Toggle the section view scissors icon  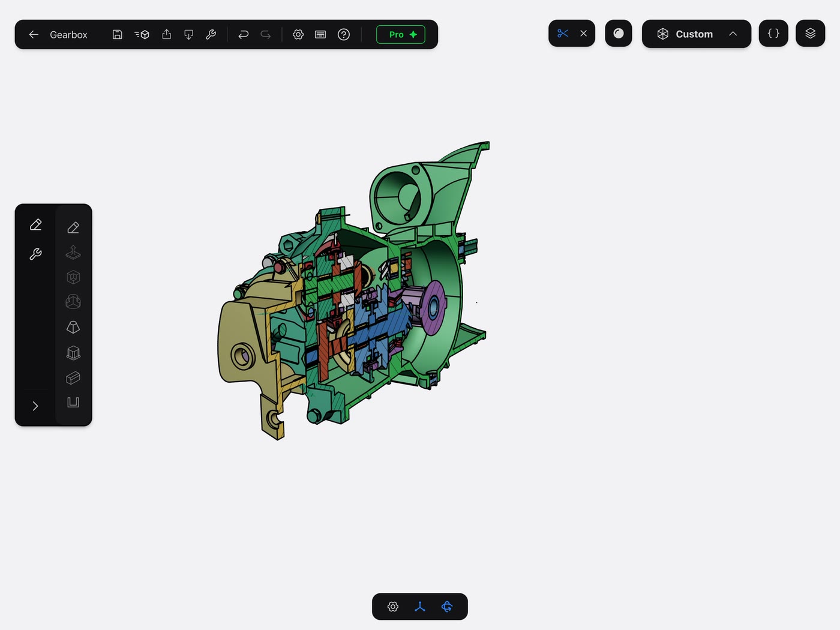pos(562,34)
